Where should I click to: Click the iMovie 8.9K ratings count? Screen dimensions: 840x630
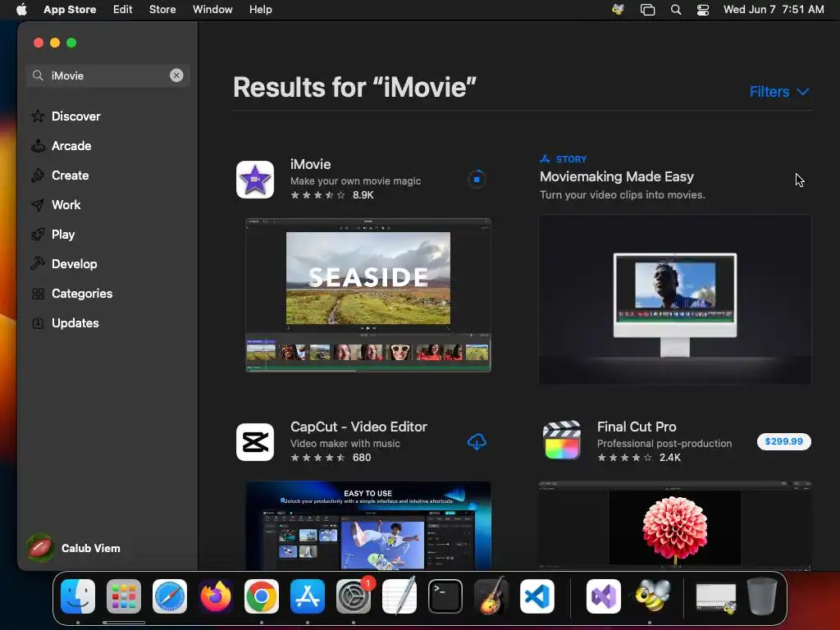coord(363,195)
